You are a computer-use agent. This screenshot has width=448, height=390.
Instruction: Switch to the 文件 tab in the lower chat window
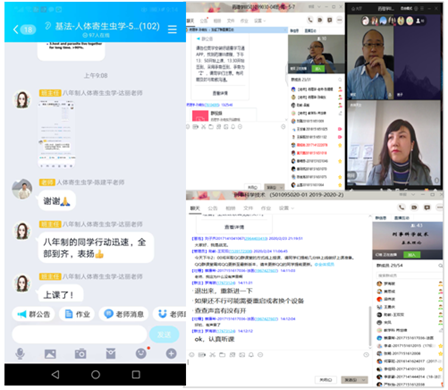click(248, 208)
